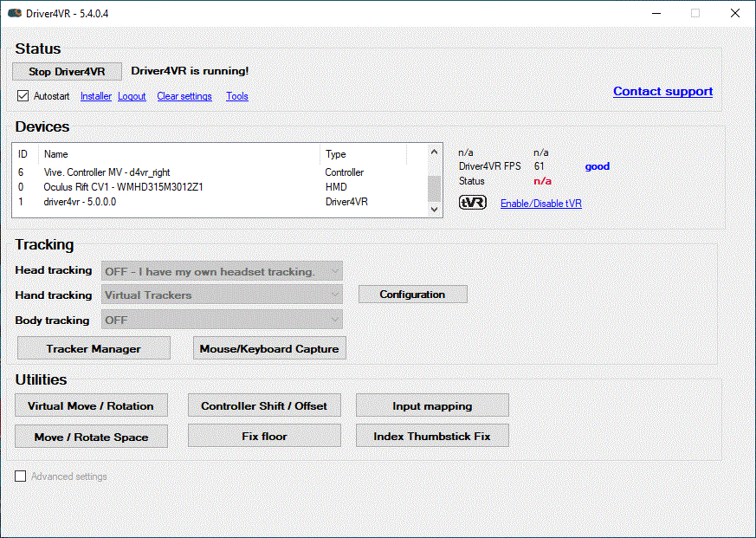Toggle the Autostart checkbox

(x=23, y=95)
